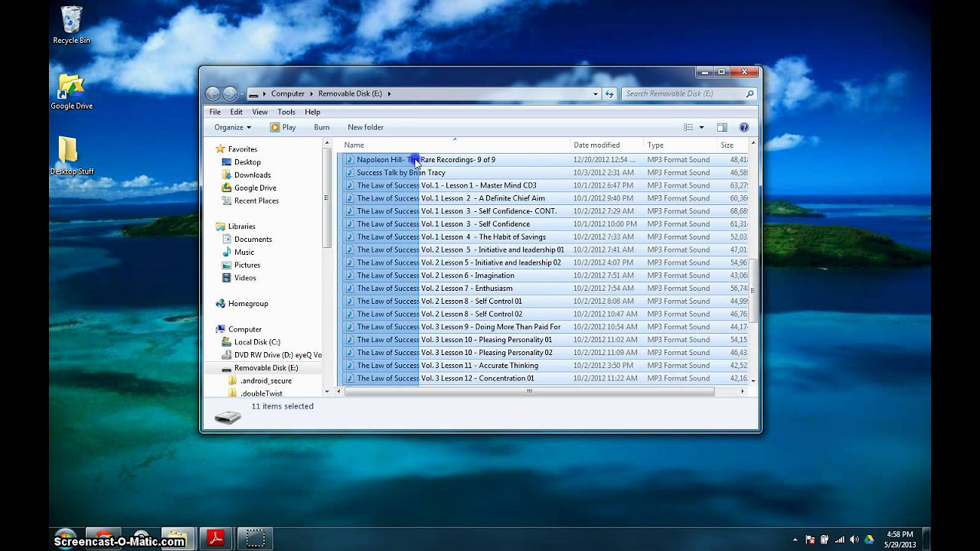Click the navigation pane scrollbar
Image resolution: width=980 pixels, height=551 pixels.
tap(327, 198)
